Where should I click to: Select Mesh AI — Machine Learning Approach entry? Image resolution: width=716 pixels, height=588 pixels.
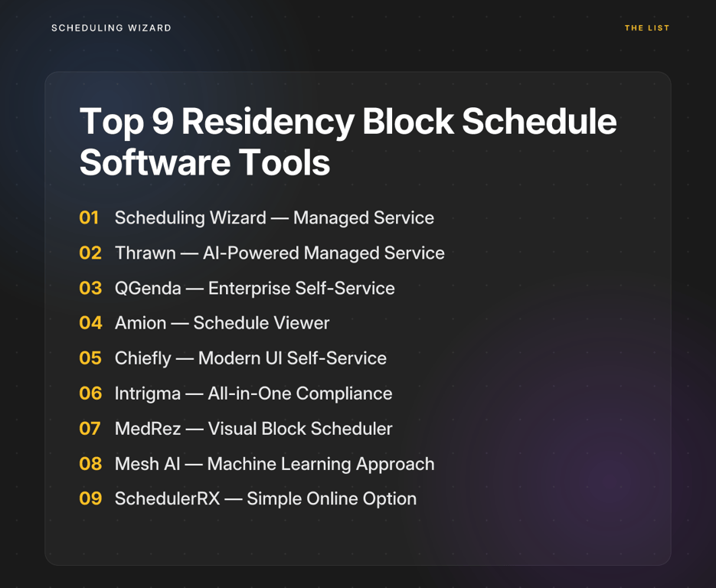click(x=274, y=463)
